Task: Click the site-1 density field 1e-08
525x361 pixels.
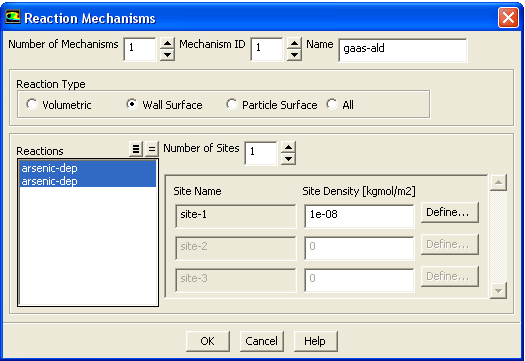Action: tap(359, 216)
